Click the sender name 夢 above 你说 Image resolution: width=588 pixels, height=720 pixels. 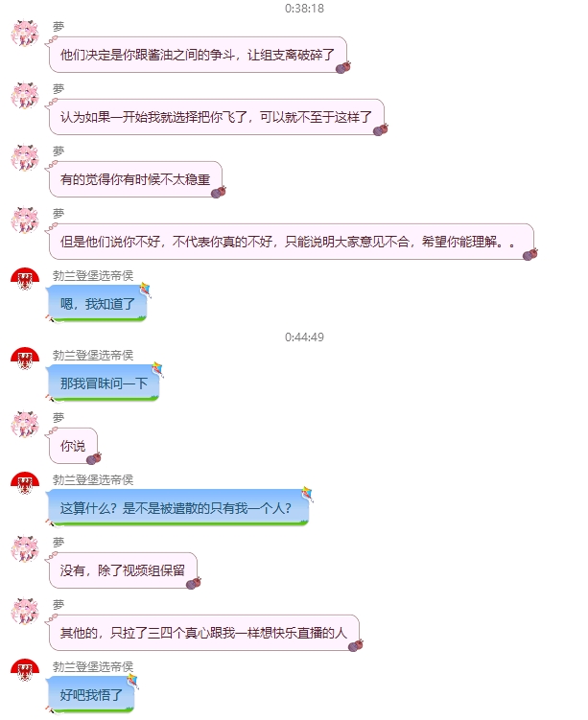pyautogui.click(x=59, y=417)
